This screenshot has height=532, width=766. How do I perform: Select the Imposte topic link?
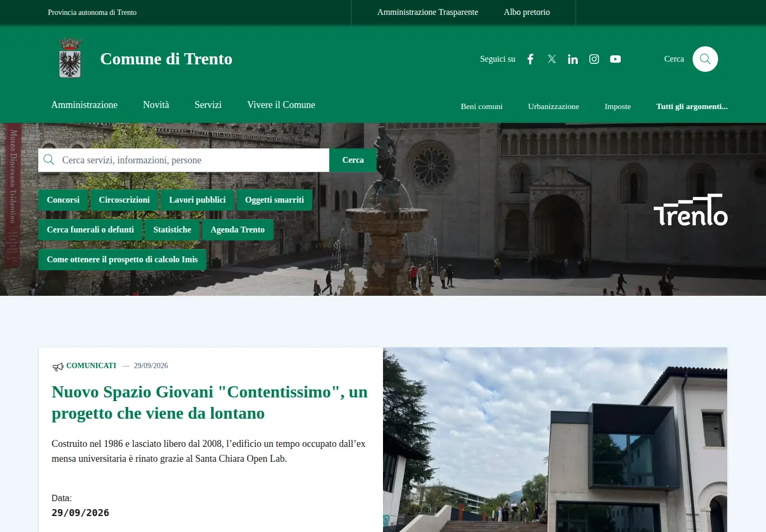click(x=618, y=106)
